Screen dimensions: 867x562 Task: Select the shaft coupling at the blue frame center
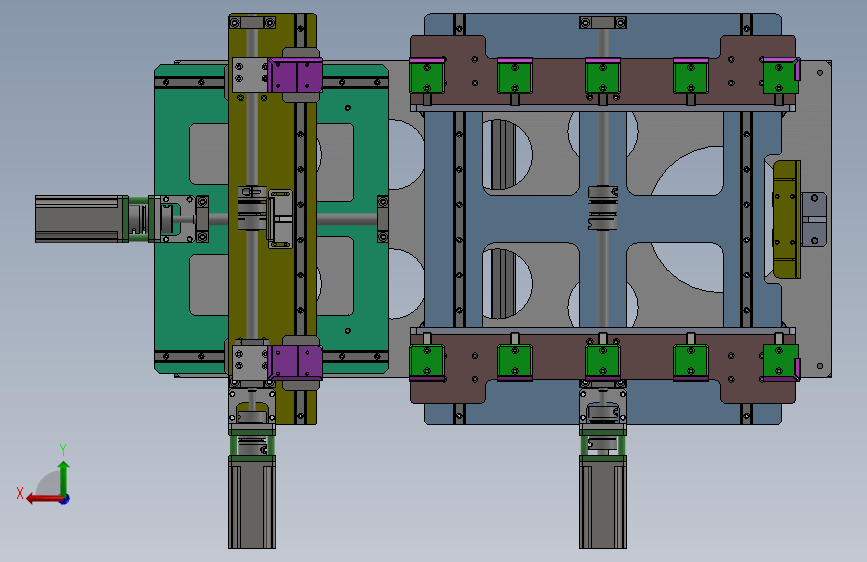(x=603, y=208)
